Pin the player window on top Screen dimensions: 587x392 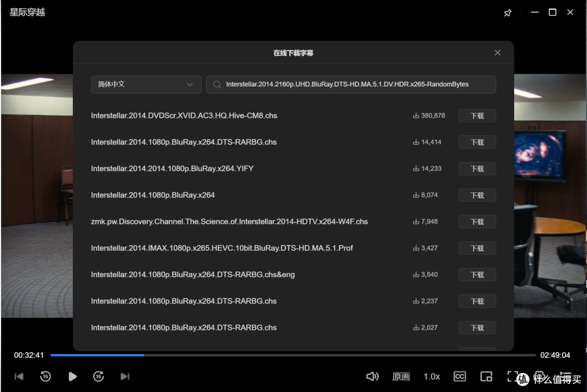(508, 13)
